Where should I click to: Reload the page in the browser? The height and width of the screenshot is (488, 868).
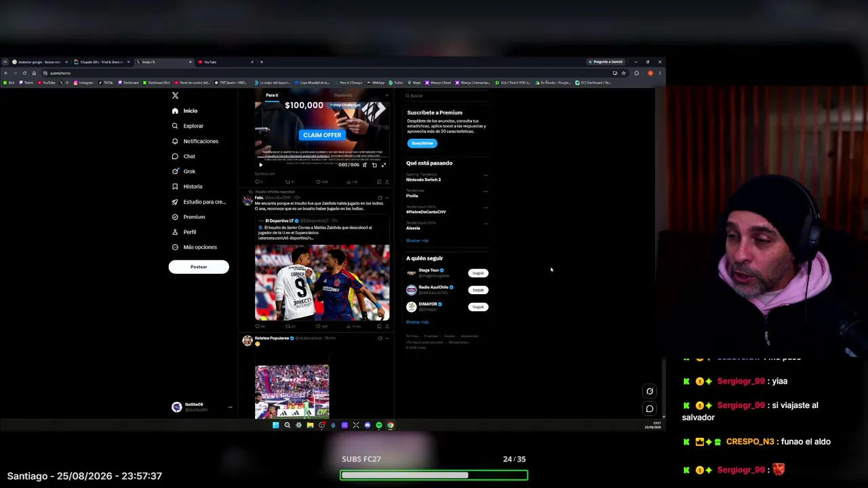coord(24,73)
